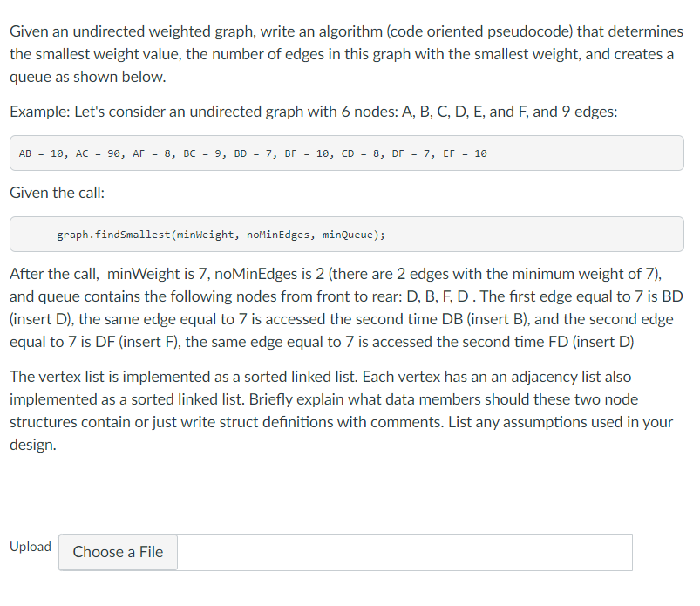The image size is (700, 606).
Task: Select the text 'graph.findSmallest(minWeight, noMinEdges, minQueue);'
Action: pyautogui.click(x=218, y=234)
